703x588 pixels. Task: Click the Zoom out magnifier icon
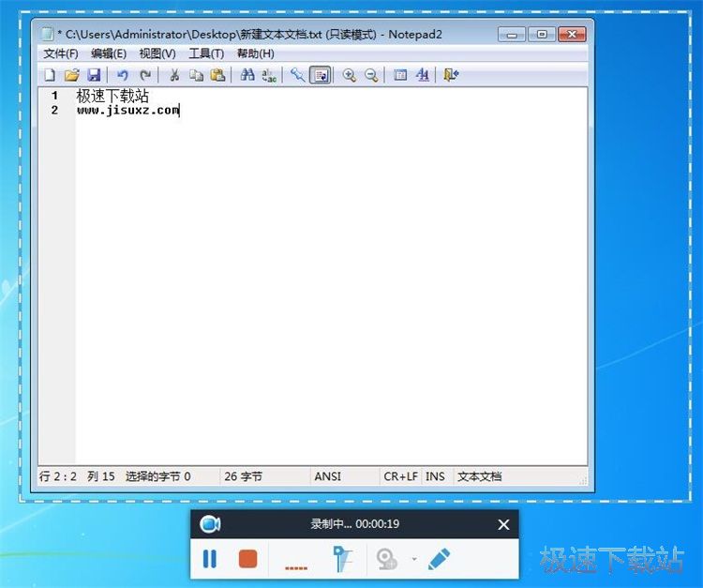click(x=371, y=75)
